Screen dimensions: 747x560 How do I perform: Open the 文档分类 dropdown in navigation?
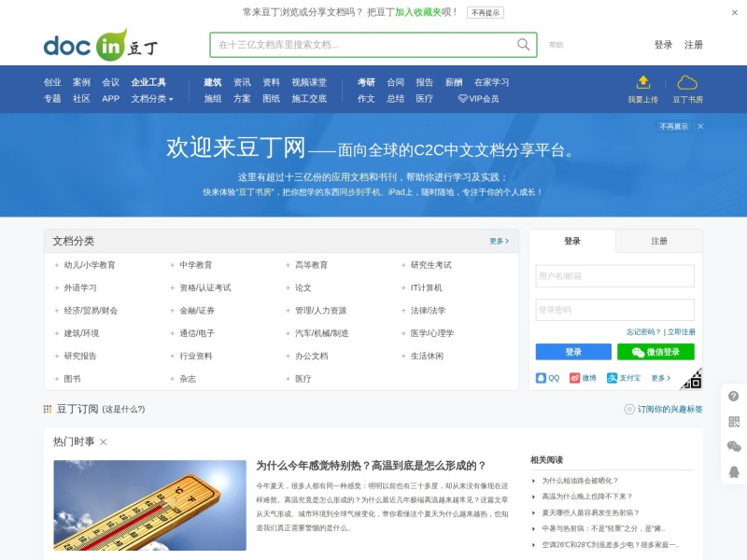point(152,99)
